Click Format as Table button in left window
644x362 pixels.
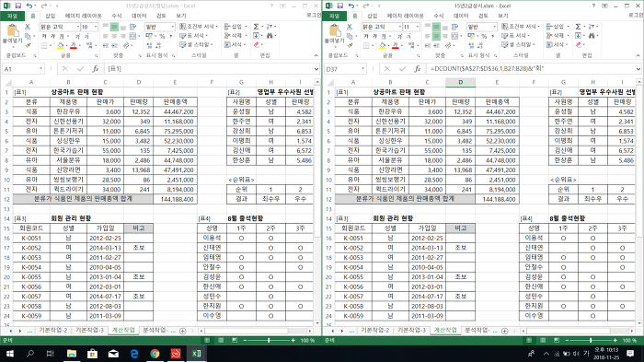click(x=194, y=36)
